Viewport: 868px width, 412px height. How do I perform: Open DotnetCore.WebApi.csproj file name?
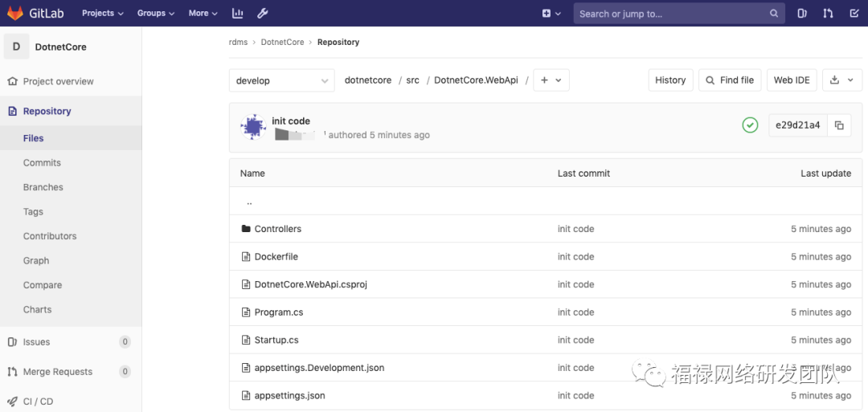pos(310,284)
